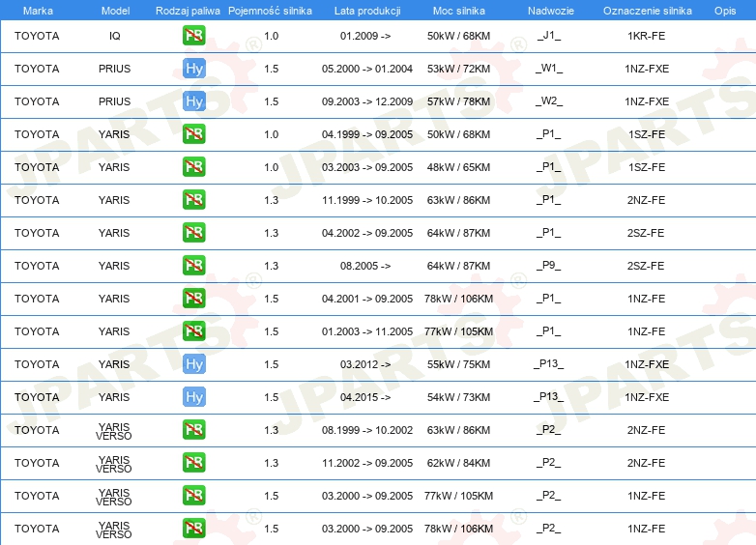Image resolution: width=756 pixels, height=545 pixels.
Task: Click the YARIS VERSO model cell in the 62kW row
Action: 114,464
